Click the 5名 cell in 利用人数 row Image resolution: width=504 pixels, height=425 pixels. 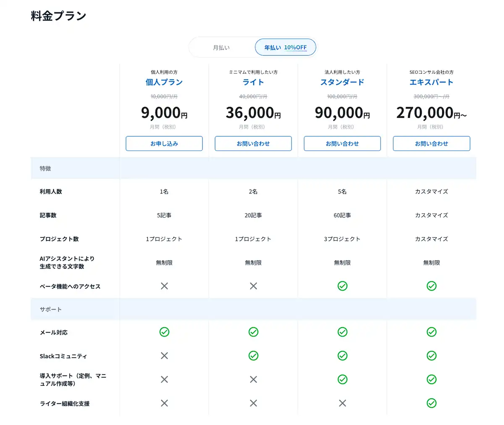[342, 191]
